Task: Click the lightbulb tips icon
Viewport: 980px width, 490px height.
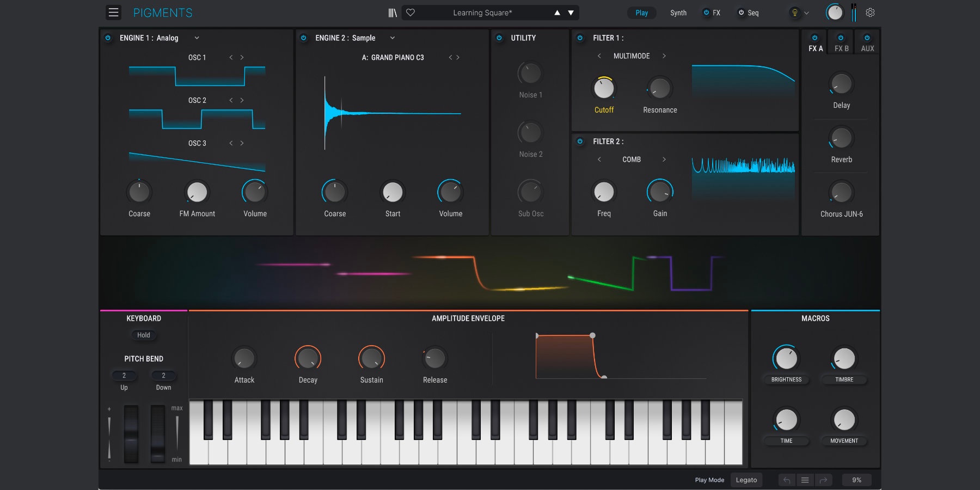Action: pyautogui.click(x=795, y=13)
